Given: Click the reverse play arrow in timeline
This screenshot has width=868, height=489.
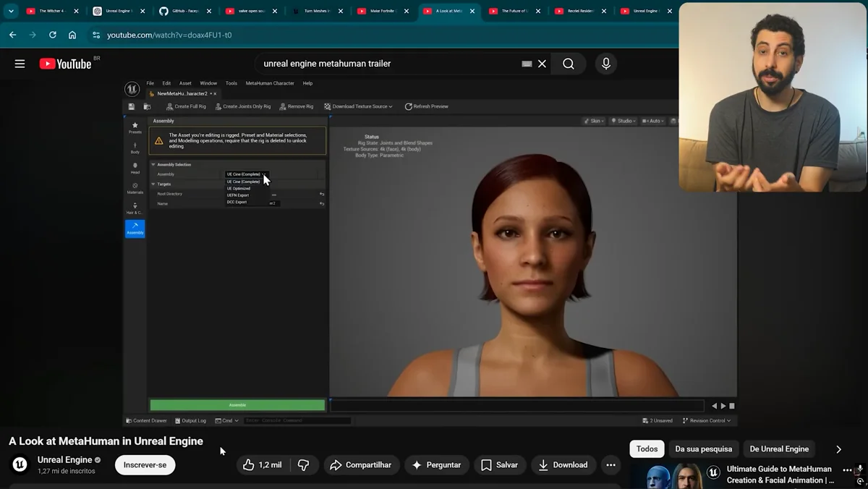Looking at the screenshot, I should click(x=715, y=406).
